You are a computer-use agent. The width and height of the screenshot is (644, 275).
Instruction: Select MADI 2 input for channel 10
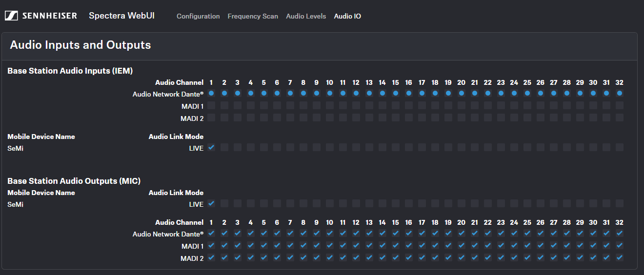(x=330, y=118)
